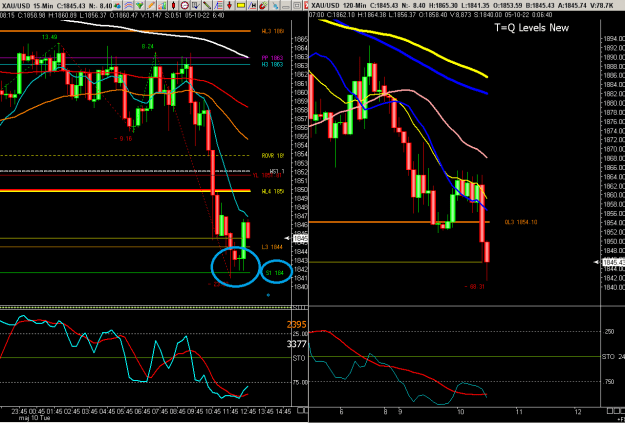
Task: Maximize the 15-Min chart pane
Action: 297,6
